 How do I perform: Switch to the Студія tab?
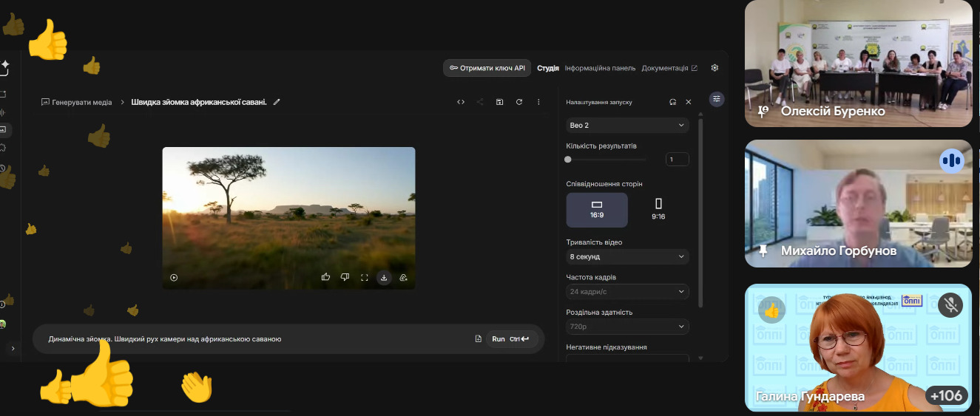pyautogui.click(x=548, y=68)
